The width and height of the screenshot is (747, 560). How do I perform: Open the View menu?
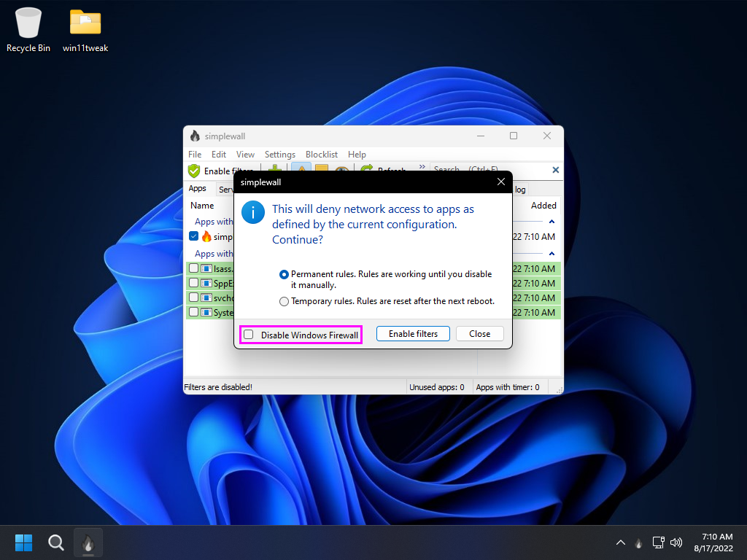245,155
